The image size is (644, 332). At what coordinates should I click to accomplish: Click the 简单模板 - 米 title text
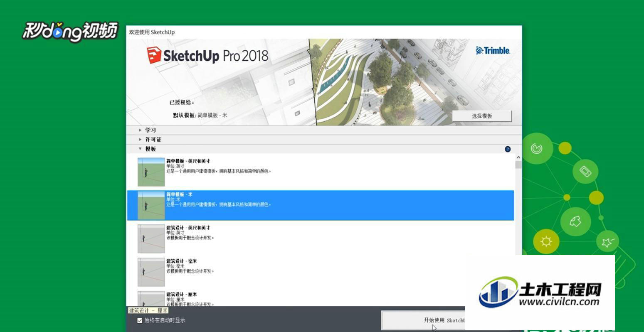click(179, 194)
